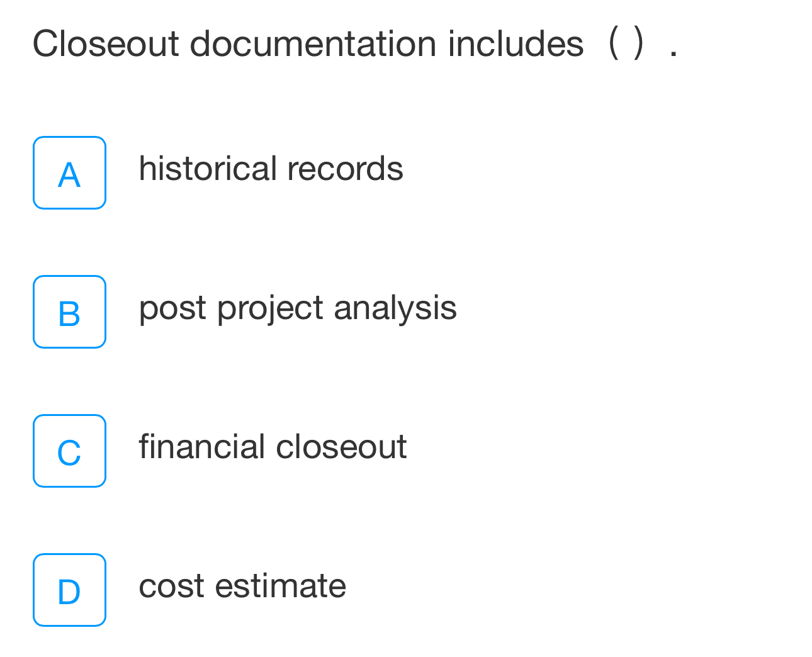Select option C for financial closeout

[69, 451]
